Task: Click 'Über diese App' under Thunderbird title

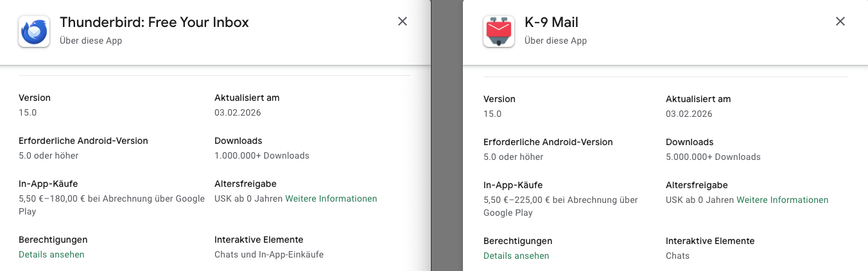Action: coord(91,40)
